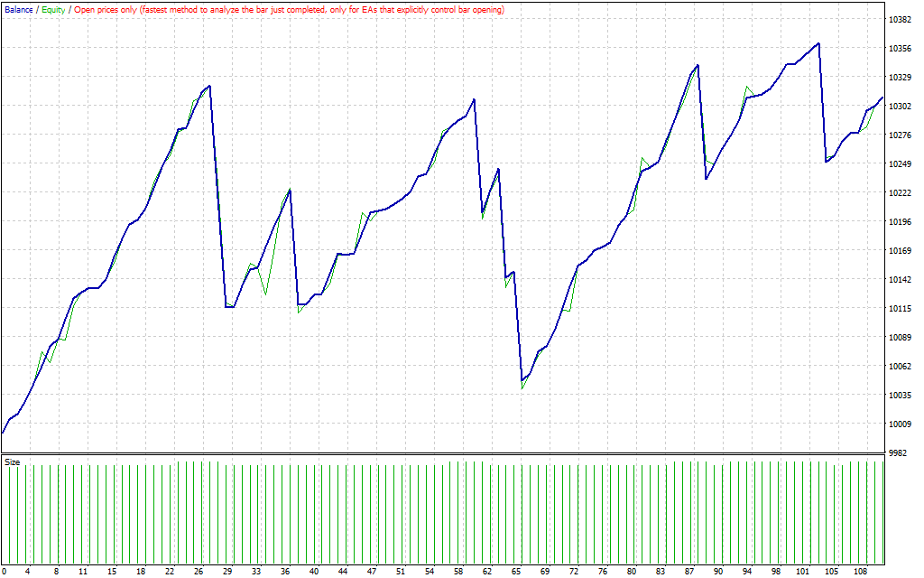Click the 108 marker on the trade axis

[860, 572]
